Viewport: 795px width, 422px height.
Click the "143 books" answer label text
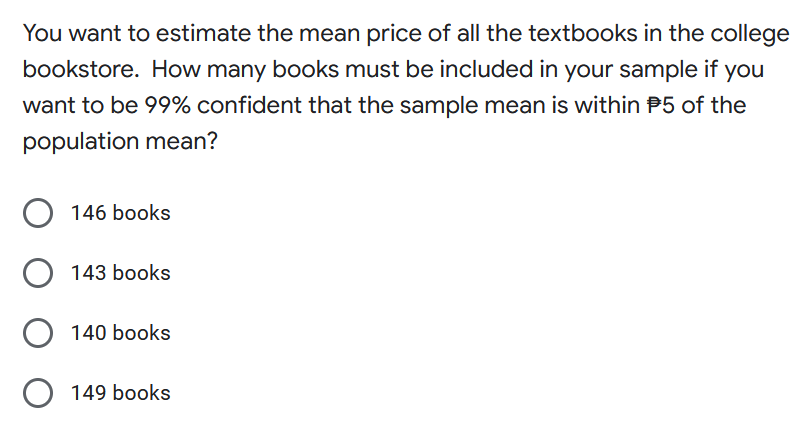point(120,273)
